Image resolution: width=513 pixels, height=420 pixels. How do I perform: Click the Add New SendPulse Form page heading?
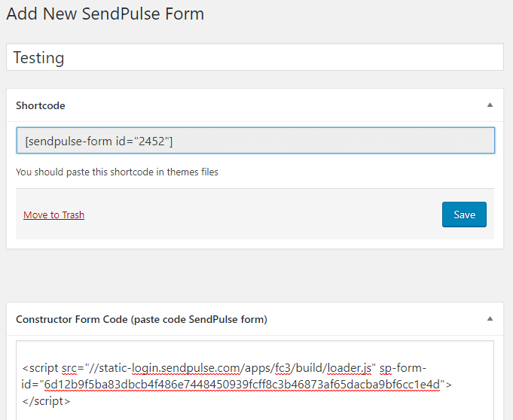tap(105, 14)
